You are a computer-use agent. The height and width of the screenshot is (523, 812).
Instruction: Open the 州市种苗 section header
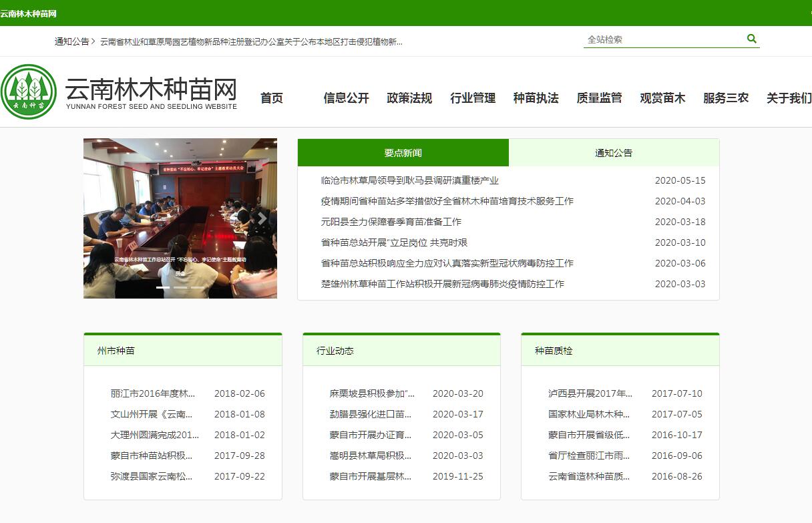tap(116, 351)
